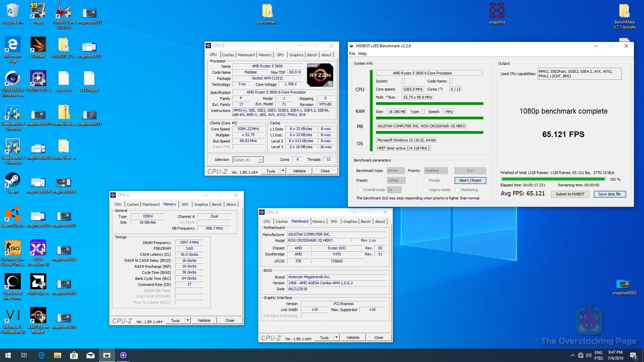
Task: Enable the Pmode checkbox
Action: coord(425,180)
